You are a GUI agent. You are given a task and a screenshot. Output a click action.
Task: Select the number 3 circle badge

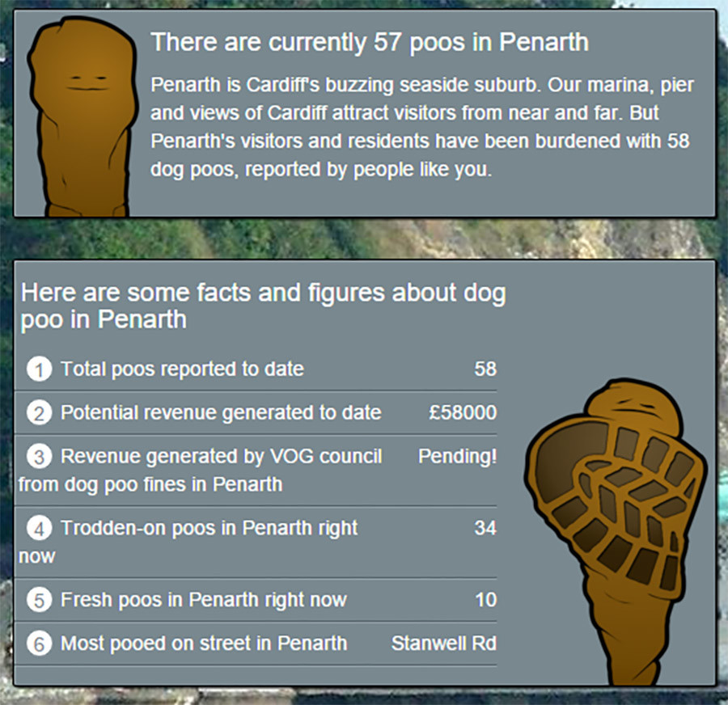(39, 457)
